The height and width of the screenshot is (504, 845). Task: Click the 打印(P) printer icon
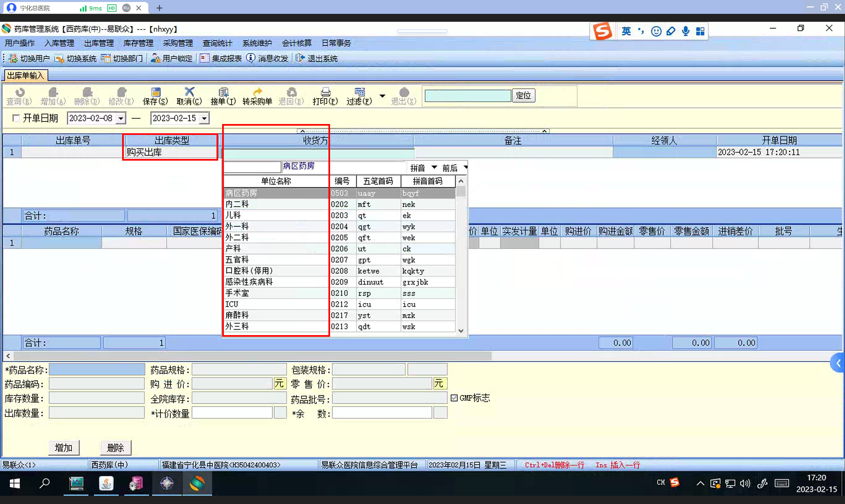[x=325, y=92]
